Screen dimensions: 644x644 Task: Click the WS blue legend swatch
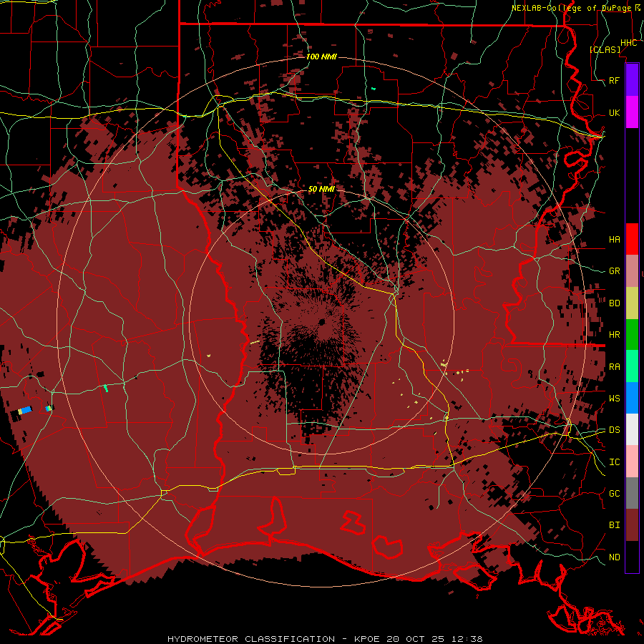point(632,398)
